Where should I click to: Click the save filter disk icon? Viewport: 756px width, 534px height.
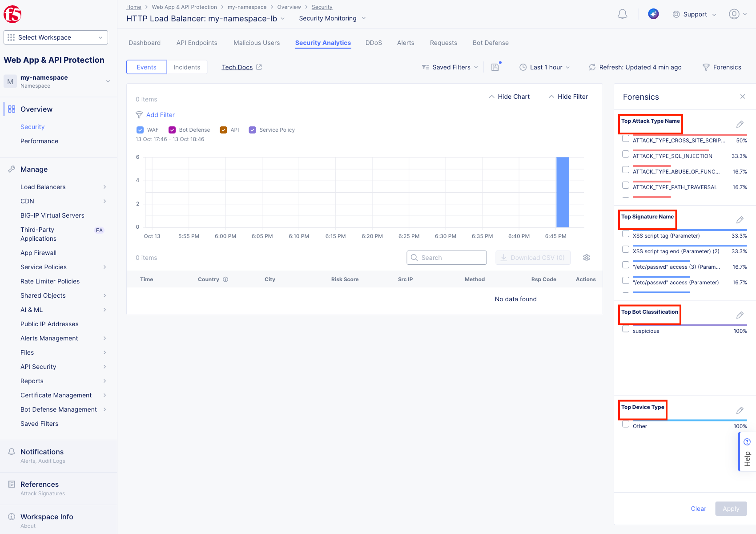495,67
